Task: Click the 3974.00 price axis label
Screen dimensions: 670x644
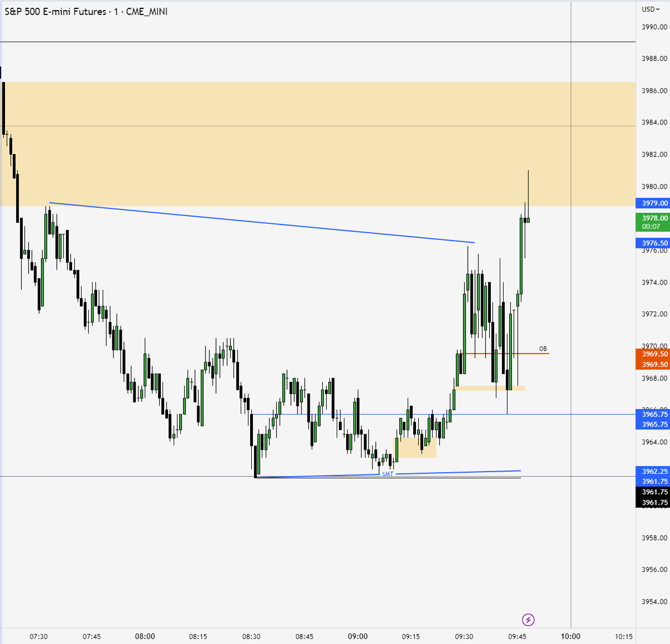Action: tap(654, 282)
